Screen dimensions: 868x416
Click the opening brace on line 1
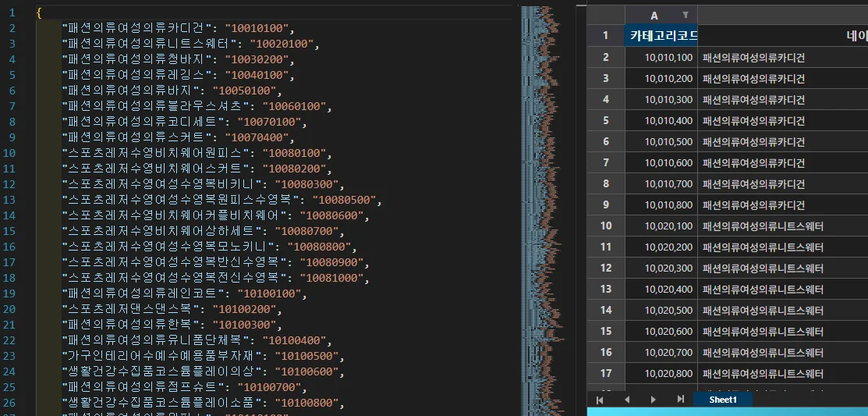(x=39, y=13)
